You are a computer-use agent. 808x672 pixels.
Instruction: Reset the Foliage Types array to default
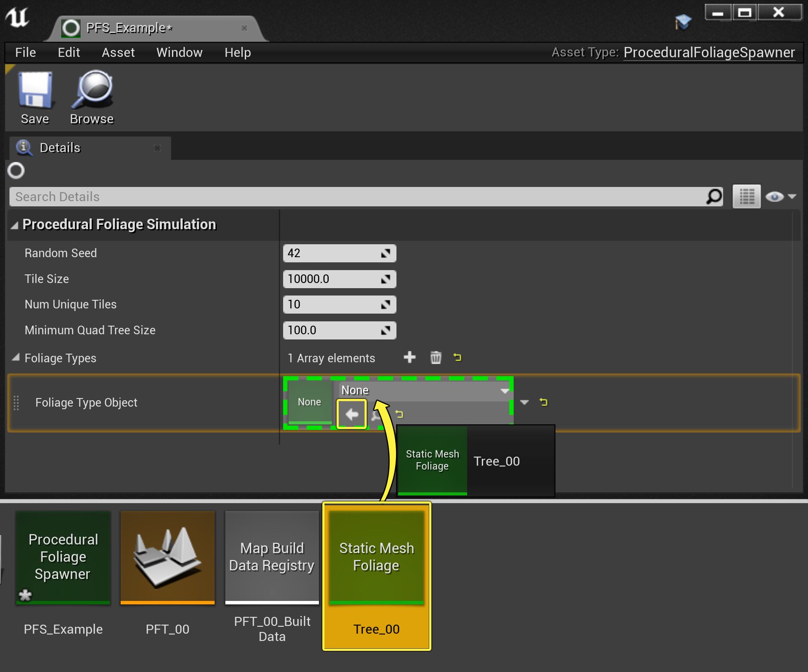(458, 358)
